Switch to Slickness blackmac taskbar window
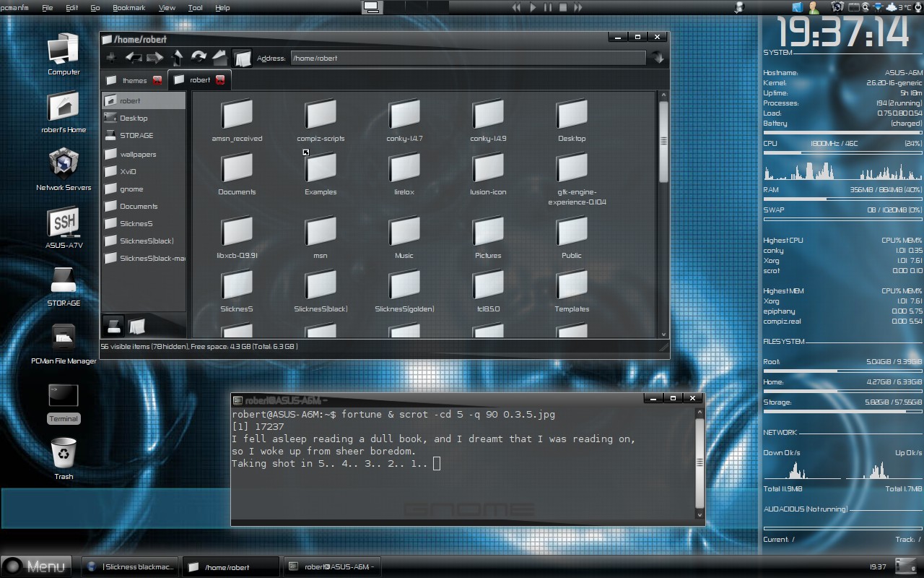 coord(130,567)
